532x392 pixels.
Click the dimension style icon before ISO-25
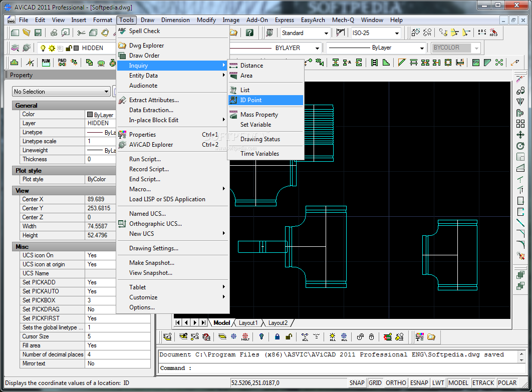340,33
